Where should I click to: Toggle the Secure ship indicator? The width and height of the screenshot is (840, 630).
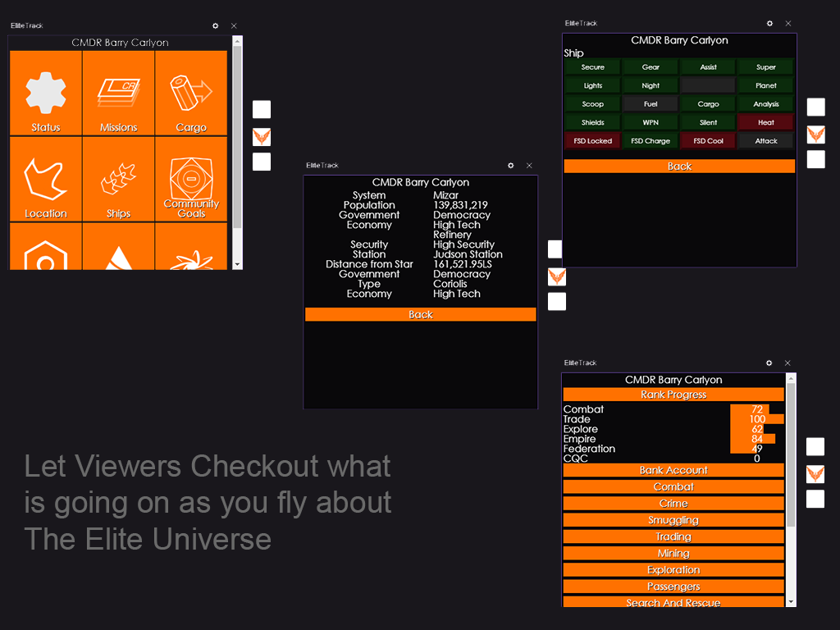(592, 67)
